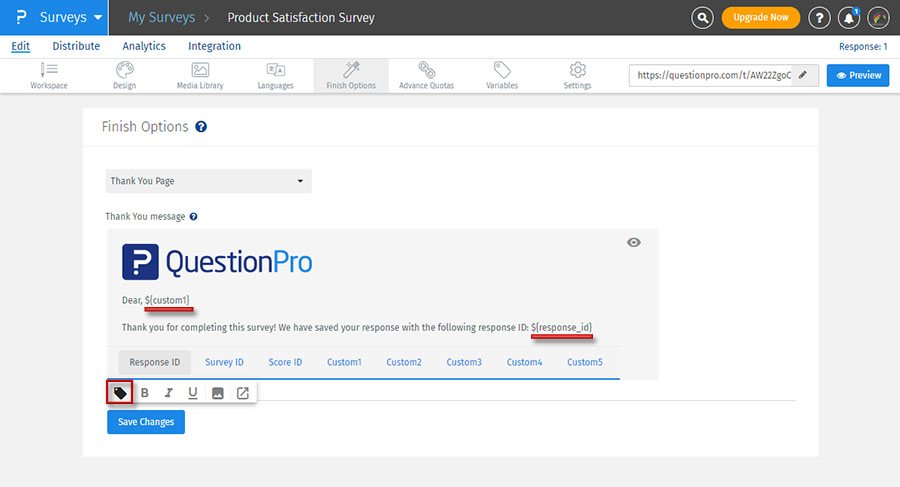Open the user profile avatar menu

tap(879, 18)
